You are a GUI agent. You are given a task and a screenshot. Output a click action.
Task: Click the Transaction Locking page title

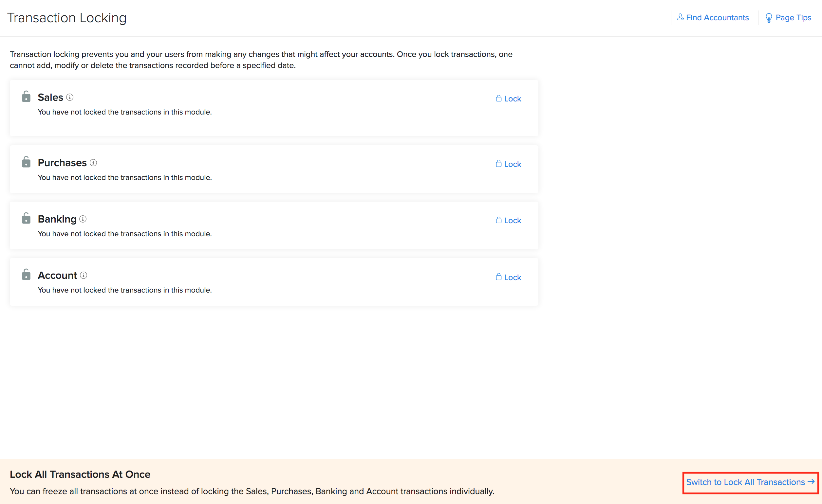pyautogui.click(x=67, y=18)
